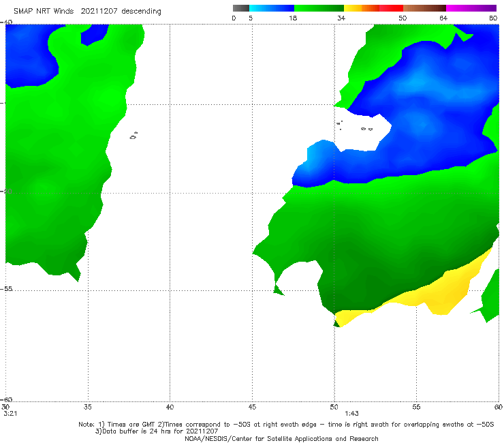Click the red segment of the color bar

pos(391,8)
